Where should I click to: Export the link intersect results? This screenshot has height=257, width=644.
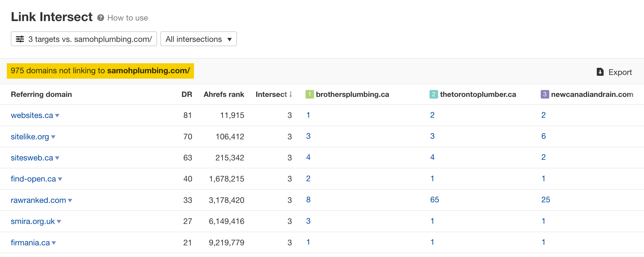coord(614,72)
